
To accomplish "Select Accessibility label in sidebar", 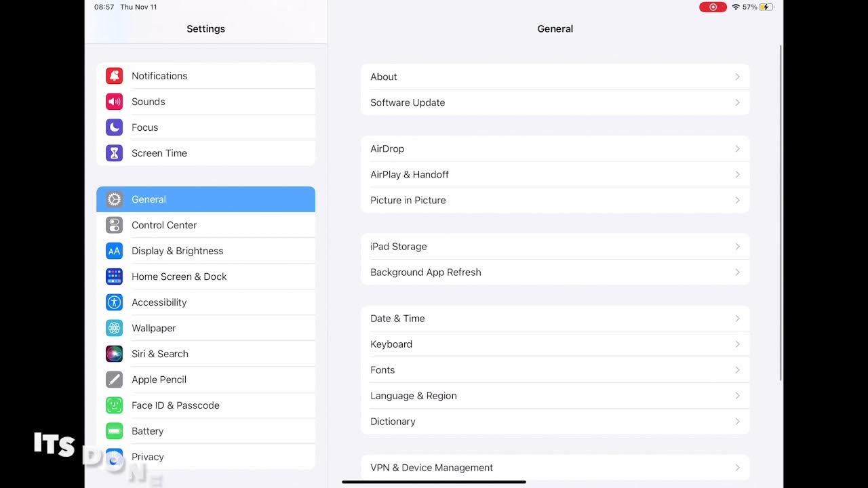I will pos(159,302).
